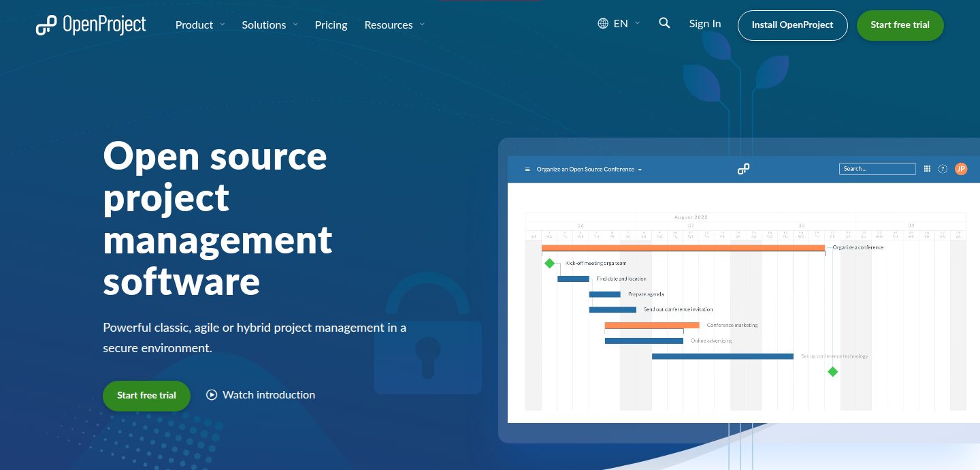Click the 'Organize a conference' Gantt label
This screenshot has width=980, height=470.
pyautogui.click(x=857, y=247)
